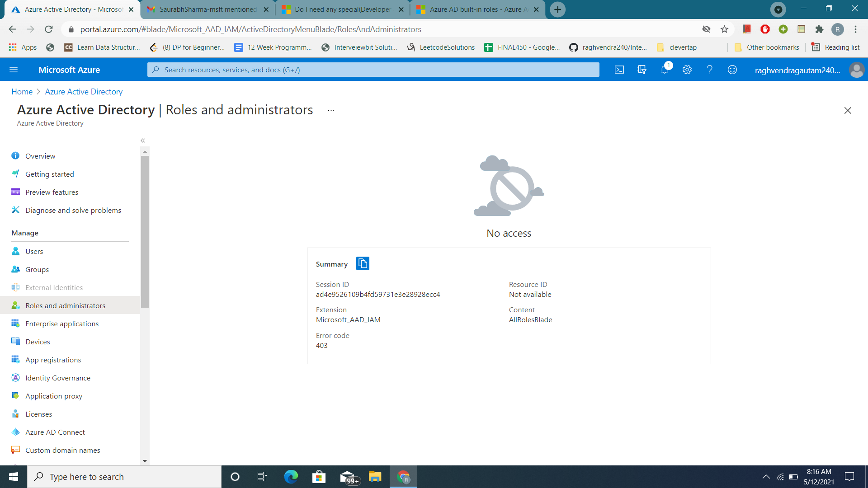Click the Chrome profile R avatar
Screen dimensions: 868x488
point(837,29)
